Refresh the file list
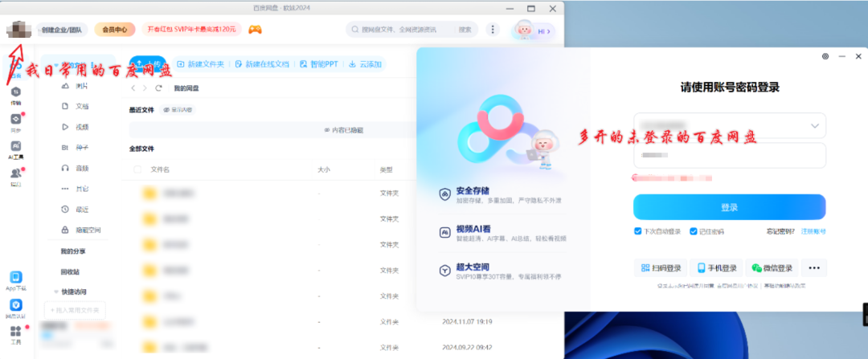Viewport: 868px width, 359px height. [x=159, y=88]
